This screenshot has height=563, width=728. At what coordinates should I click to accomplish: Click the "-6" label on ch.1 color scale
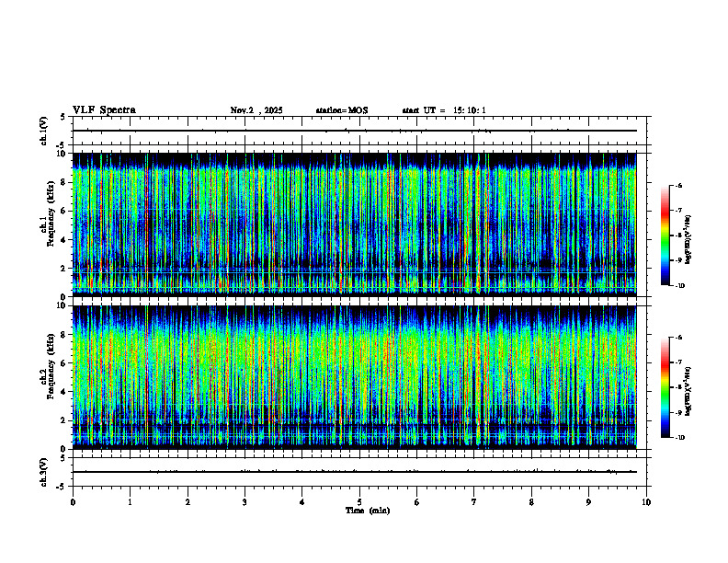pyautogui.click(x=678, y=186)
